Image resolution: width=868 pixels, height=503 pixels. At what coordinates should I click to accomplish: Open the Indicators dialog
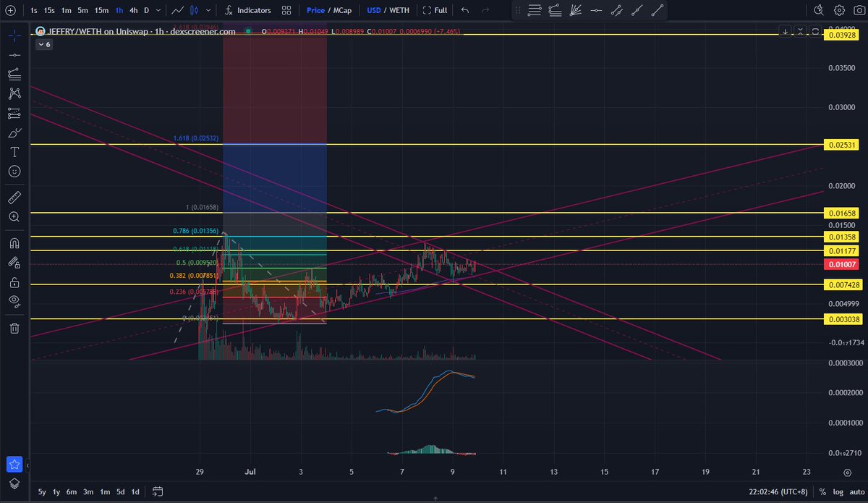pos(248,11)
